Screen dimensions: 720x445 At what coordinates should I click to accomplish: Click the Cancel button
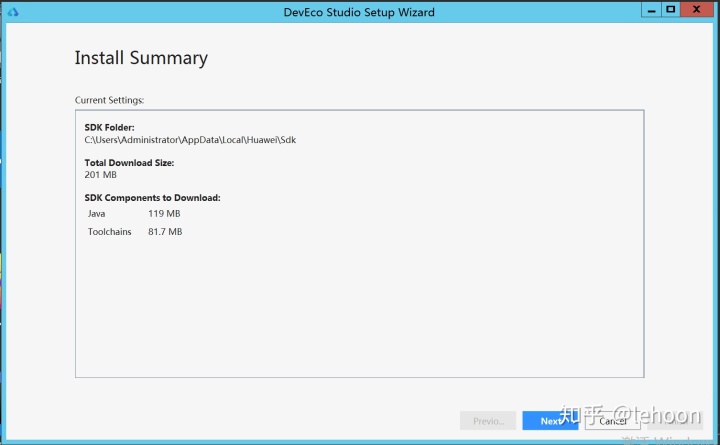[x=613, y=421]
